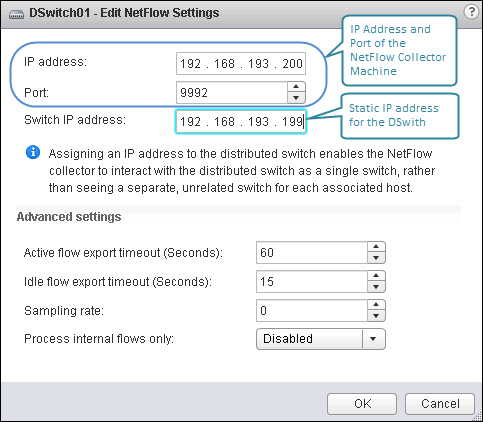Image resolution: width=483 pixels, height=422 pixels.
Task: Click the blue information icon
Action: pyautogui.click(x=33, y=152)
